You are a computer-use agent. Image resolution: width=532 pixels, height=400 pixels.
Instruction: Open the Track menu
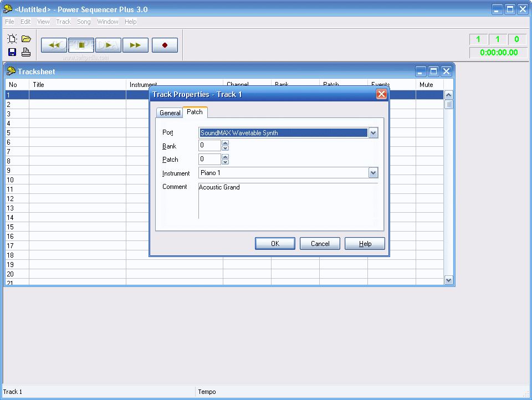click(63, 22)
